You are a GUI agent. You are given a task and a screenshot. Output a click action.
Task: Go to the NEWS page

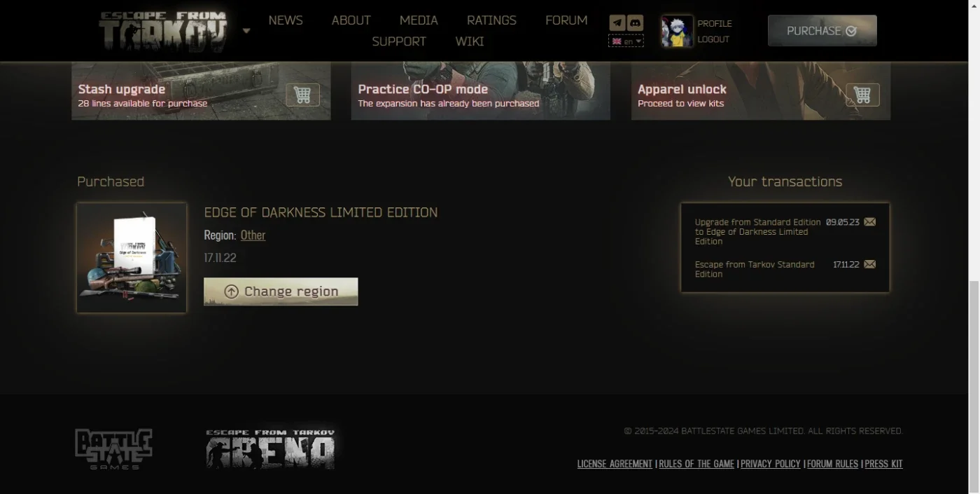286,20
